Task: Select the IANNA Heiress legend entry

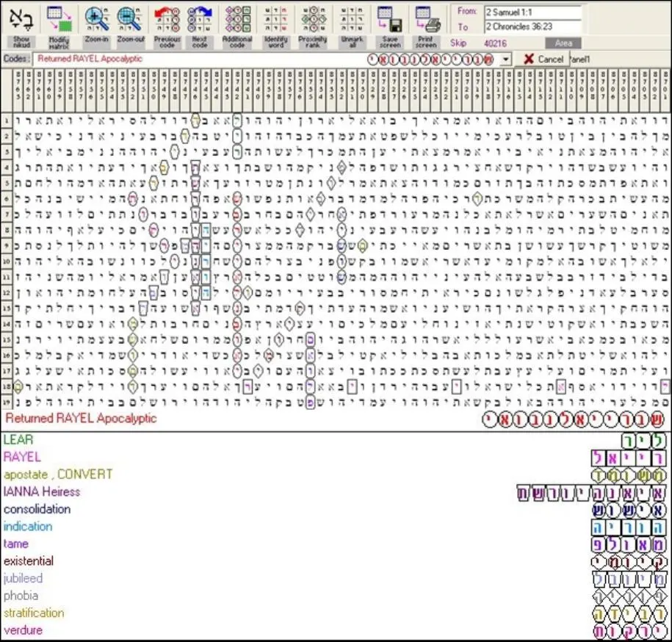Action: 42,491
